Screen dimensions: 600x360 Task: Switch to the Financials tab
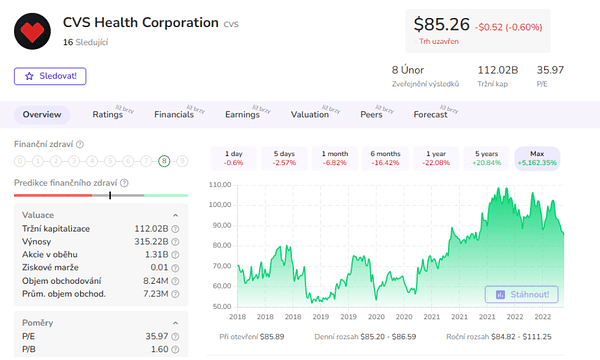[174, 114]
